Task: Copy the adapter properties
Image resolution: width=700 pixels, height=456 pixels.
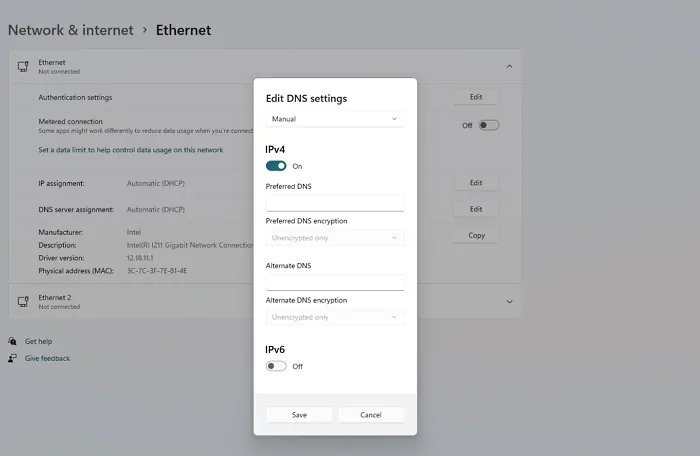Action: [476, 235]
